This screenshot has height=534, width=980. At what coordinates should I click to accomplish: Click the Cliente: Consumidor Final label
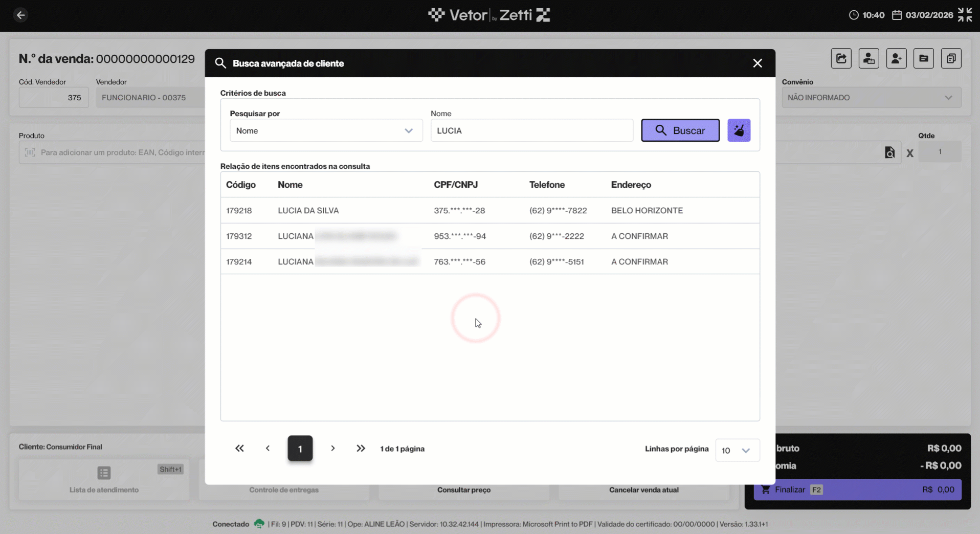pyautogui.click(x=60, y=447)
